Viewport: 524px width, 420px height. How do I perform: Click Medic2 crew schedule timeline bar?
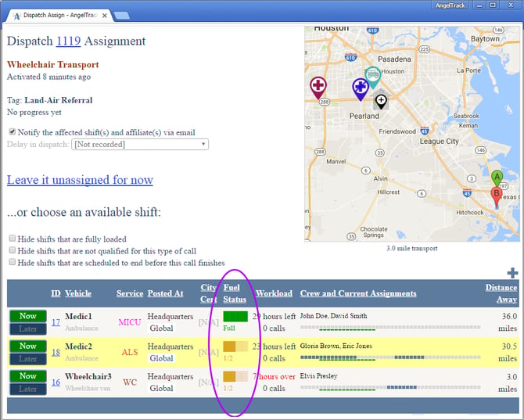[390, 358]
